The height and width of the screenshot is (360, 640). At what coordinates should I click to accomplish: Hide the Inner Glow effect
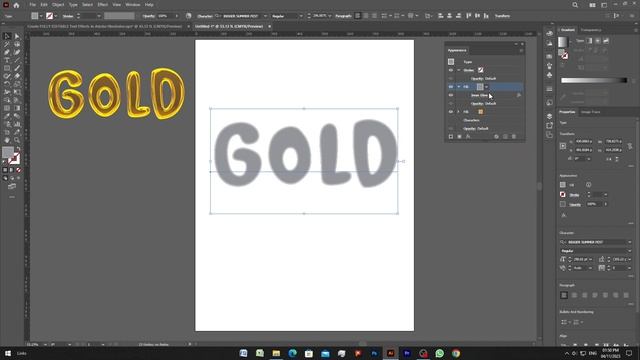(x=451, y=95)
